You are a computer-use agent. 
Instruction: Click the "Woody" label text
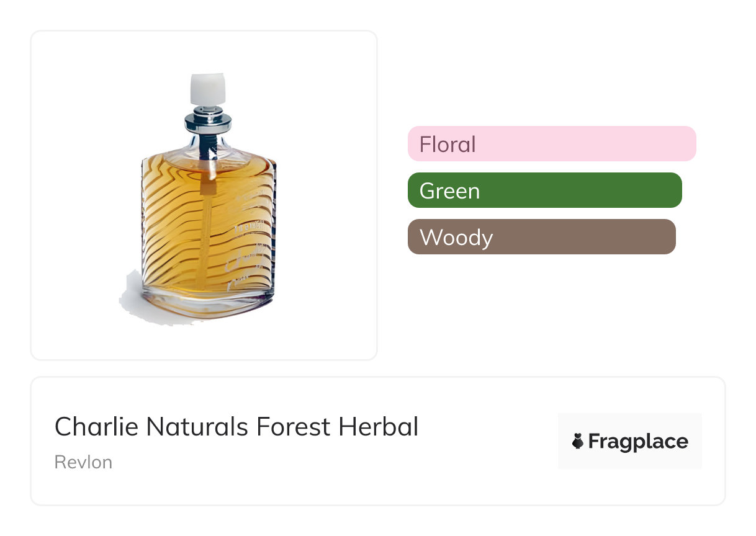tap(456, 238)
